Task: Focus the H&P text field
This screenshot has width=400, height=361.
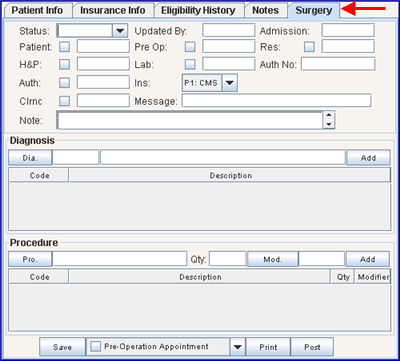Action: click(103, 64)
